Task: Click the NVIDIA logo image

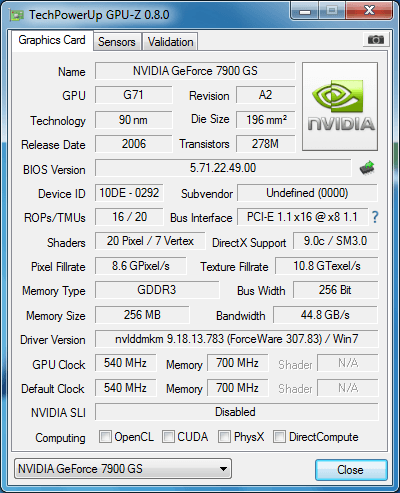Action: tap(340, 106)
